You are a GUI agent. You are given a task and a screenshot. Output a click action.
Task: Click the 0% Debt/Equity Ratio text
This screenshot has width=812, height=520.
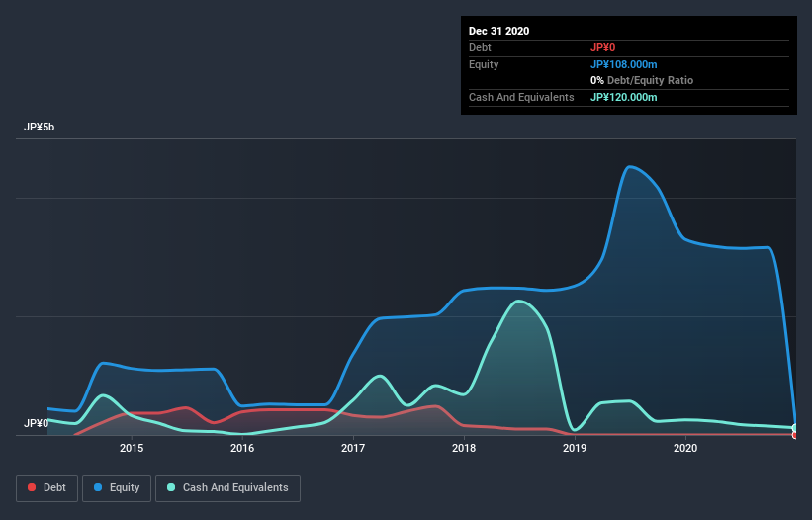pos(642,81)
